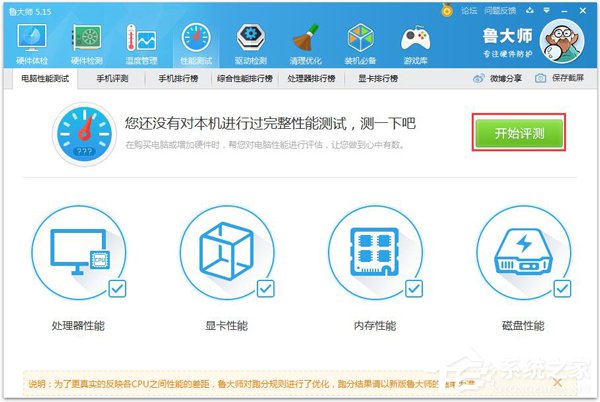Click the 保存截屏 camera icon
600x402 pixels.
pyautogui.click(x=540, y=78)
